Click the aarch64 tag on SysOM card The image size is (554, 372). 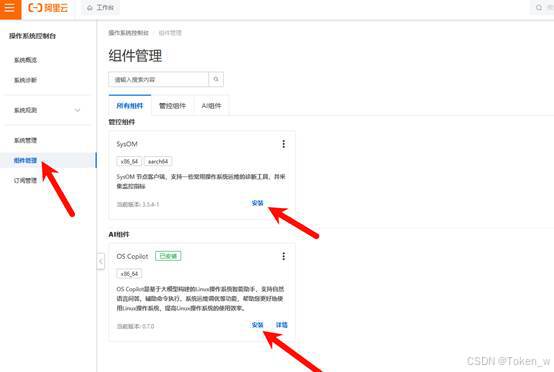[x=158, y=161]
